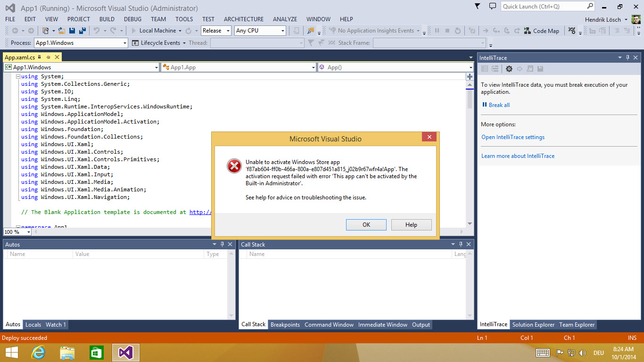This screenshot has width=644, height=362.
Task: Click Learn more about IntelliTrace link
Action: click(x=518, y=156)
